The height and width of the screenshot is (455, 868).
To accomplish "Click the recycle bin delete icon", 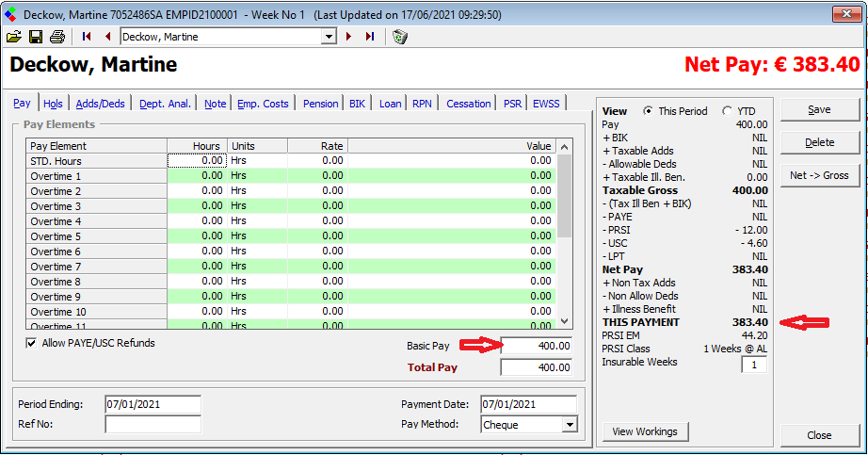I will click(400, 37).
